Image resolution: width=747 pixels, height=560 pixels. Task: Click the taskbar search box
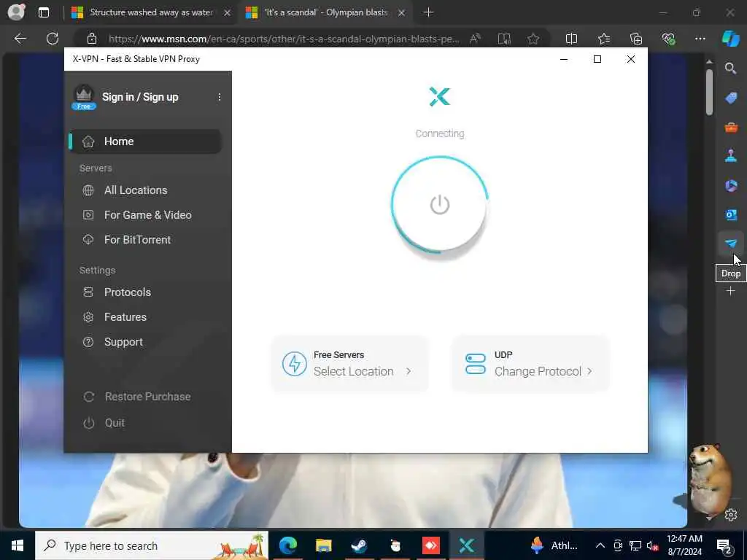(x=152, y=545)
